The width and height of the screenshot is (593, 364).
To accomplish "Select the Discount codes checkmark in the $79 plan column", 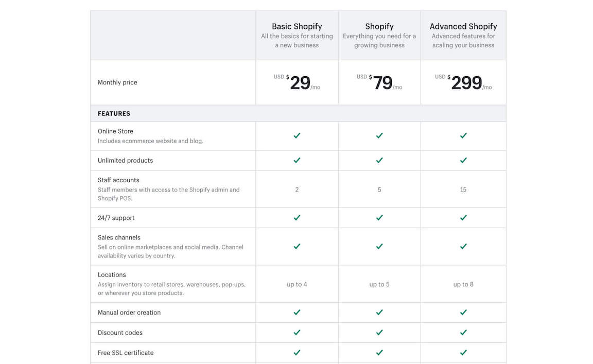I will tap(379, 332).
